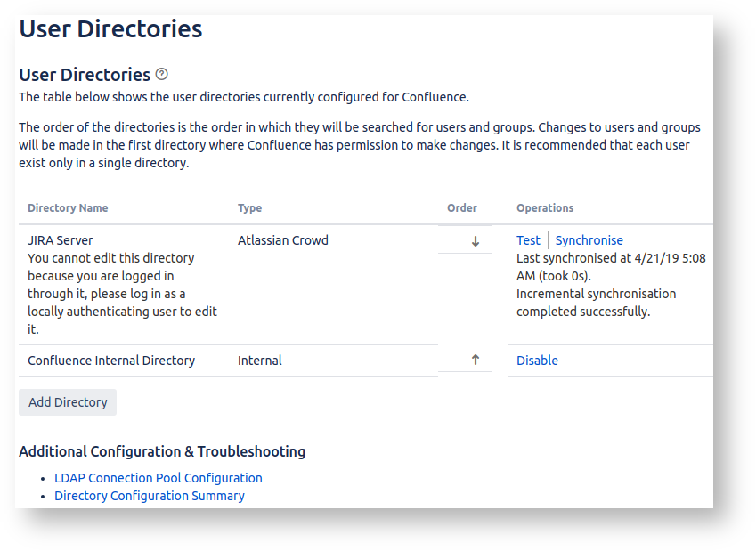Test the JIRA Server directory connection

[x=528, y=240]
